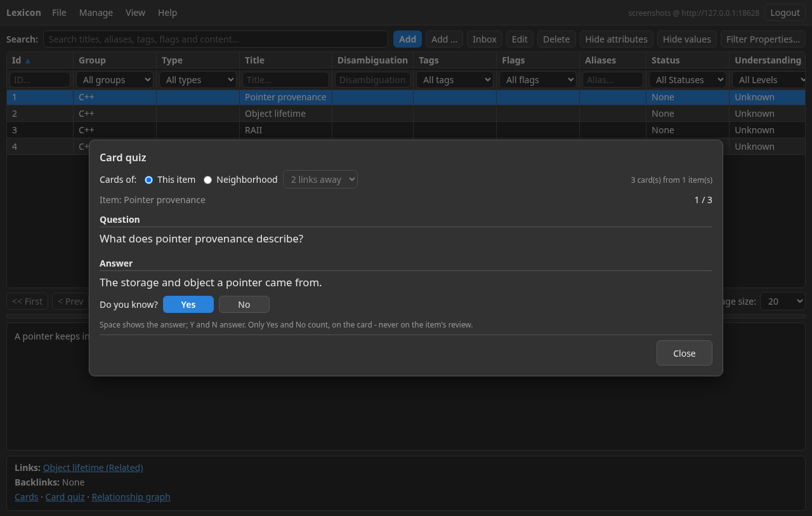Open the 'Card quiz' link
This screenshot has width=812, height=516.
pyautogui.click(x=65, y=497)
